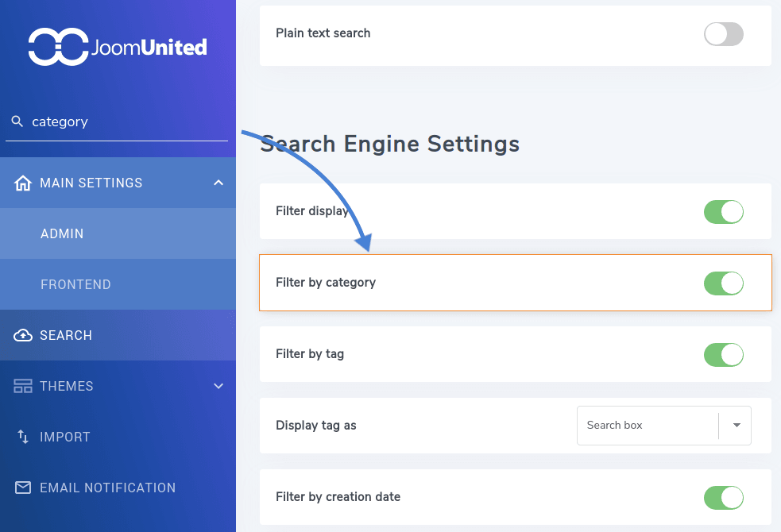This screenshot has width=781, height=532.
Task: Collapse the Main Settings section chevron
Action: (218, 183)
